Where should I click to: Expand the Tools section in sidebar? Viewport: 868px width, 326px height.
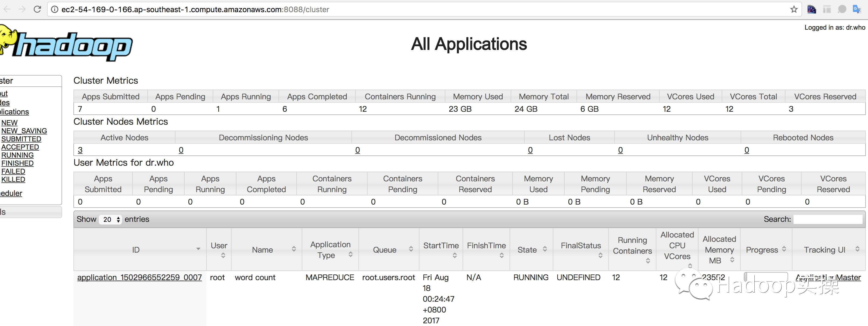[30, 212]
